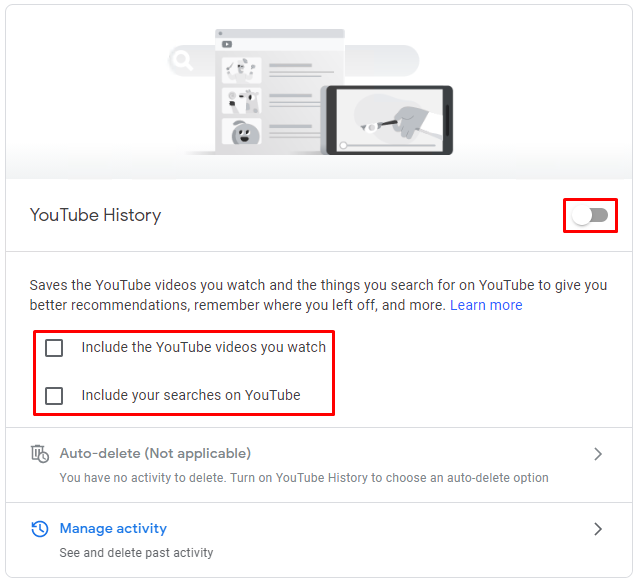638x583 pixels.
Task: Toggle the YouTube History switch
Action: (590, 215)
